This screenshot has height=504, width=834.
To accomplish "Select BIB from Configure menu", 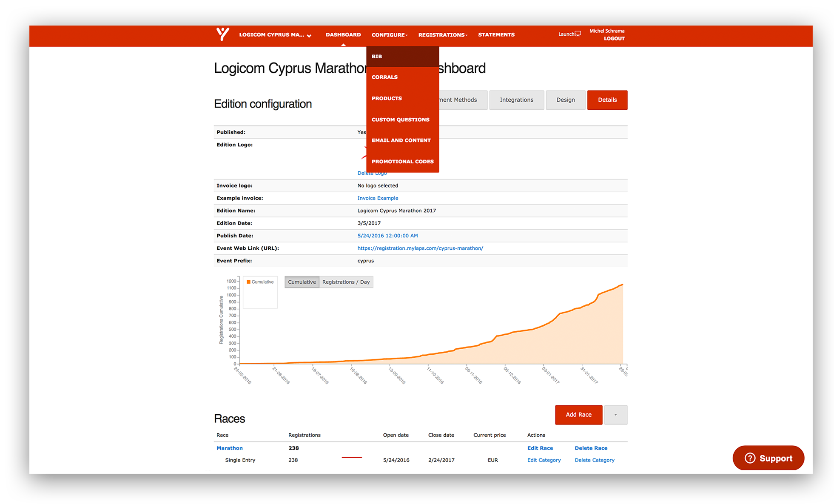I will (x=377, y=57).
